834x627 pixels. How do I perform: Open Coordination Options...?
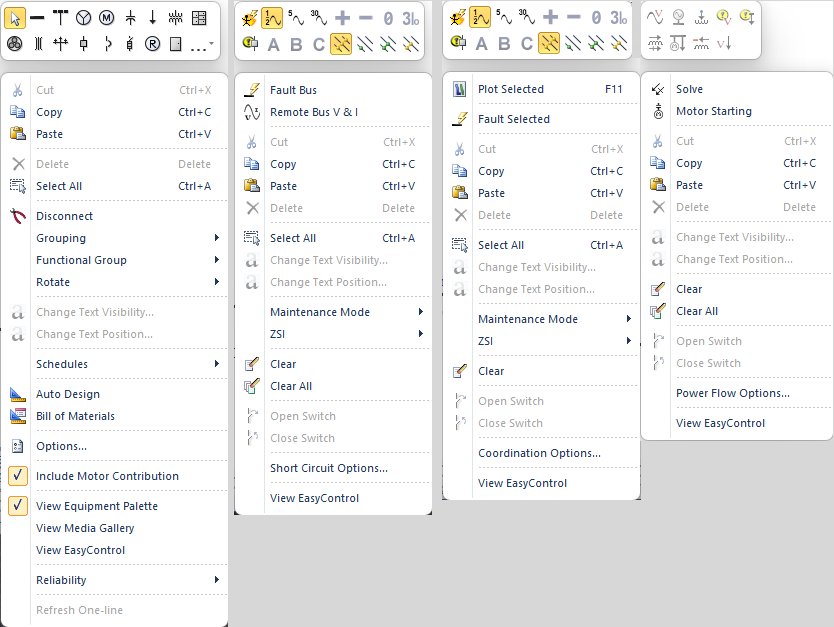click(x=541, y=453)
